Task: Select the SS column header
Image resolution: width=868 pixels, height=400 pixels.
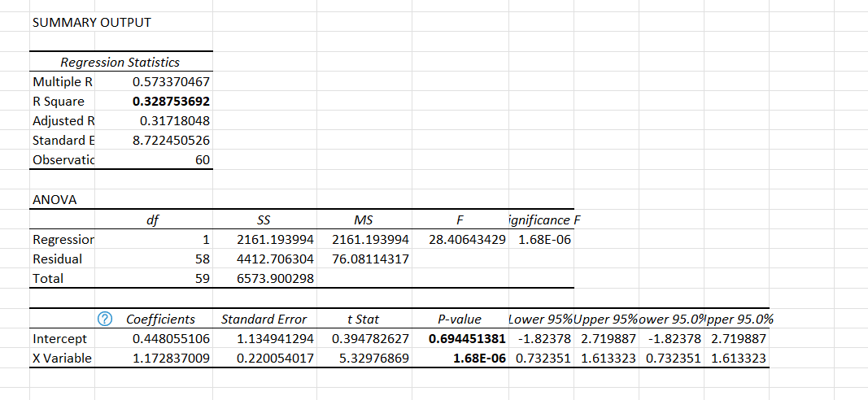Action: pos(264,221)
